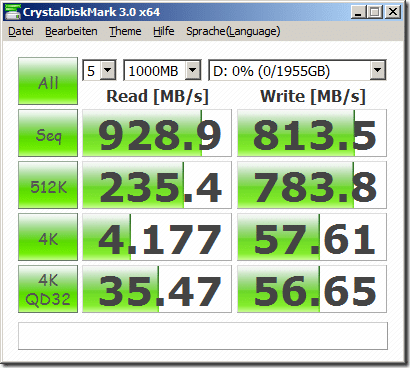The width and height of the screenshot is (410, 368).
Task: Select the Seq read result 928.9
Action: 157,133
